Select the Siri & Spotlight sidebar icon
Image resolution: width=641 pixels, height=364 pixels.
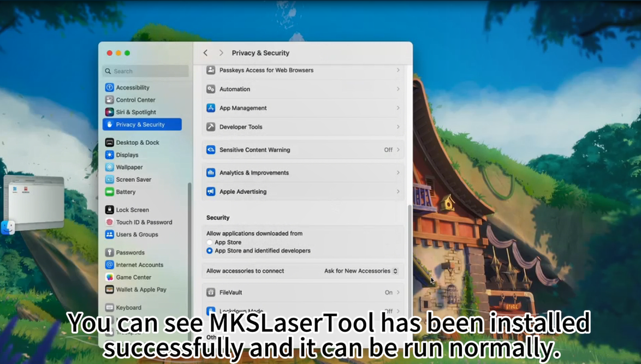coord(109,112)
